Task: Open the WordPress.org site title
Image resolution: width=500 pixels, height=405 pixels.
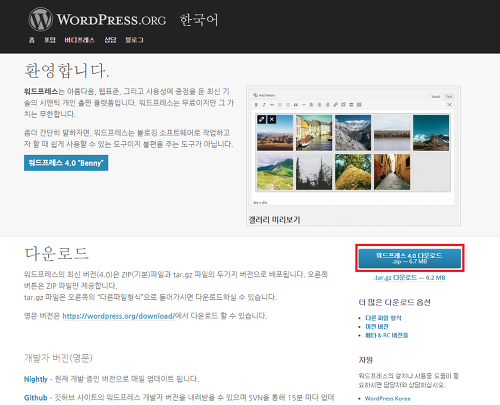Action: point(111,20)
